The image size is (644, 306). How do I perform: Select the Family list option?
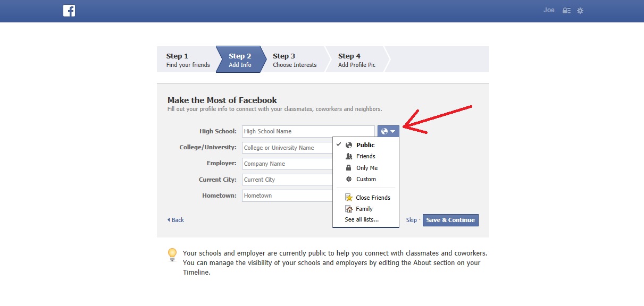(366, 209)
